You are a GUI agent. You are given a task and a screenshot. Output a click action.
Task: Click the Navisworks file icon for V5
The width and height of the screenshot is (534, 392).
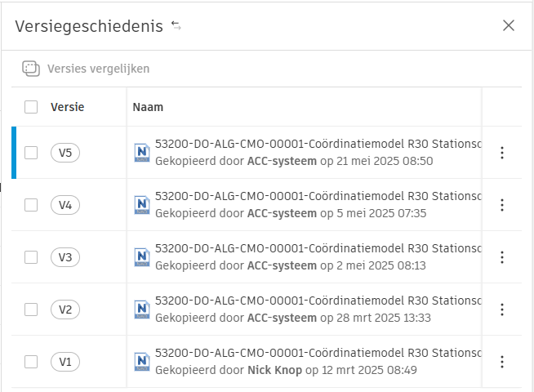(142, 153)
